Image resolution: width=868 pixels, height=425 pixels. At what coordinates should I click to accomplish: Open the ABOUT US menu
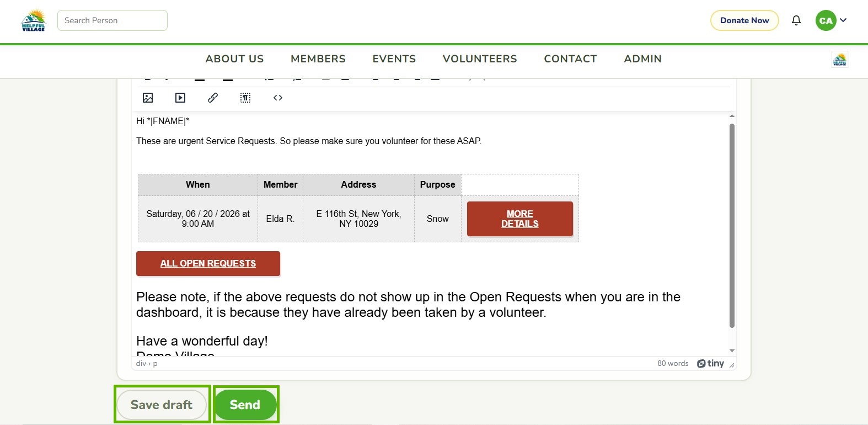pyautogui.click(x=235, y=59)
